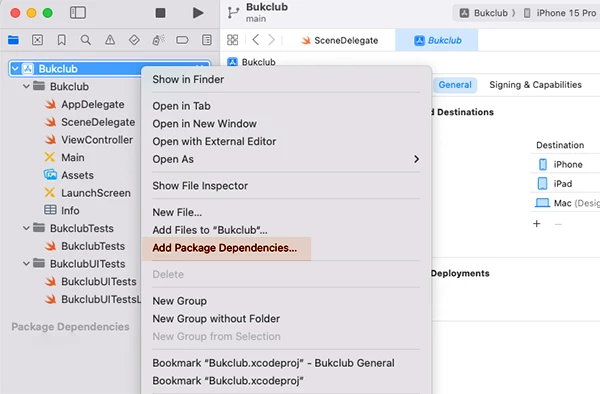Image resolution: width=600 pixels, height=394 pixels.
Task: Open the Find navigator
Action: click(86, 40)
